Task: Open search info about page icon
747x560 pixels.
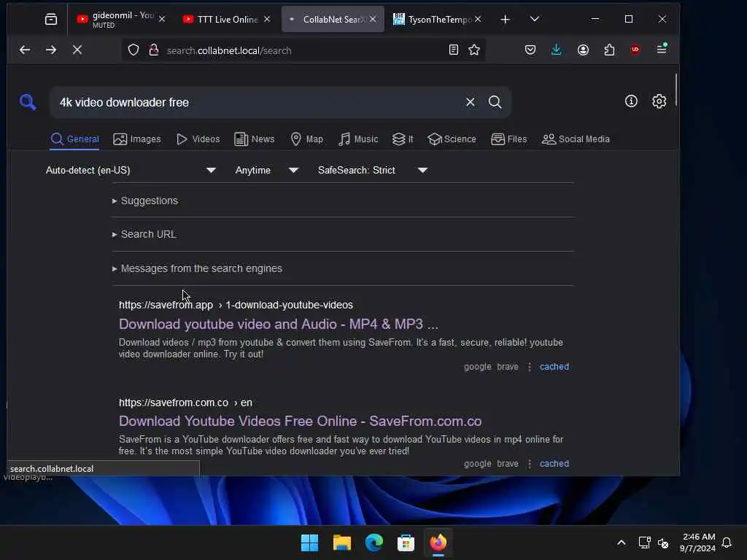Action: [x=631, y=101]
